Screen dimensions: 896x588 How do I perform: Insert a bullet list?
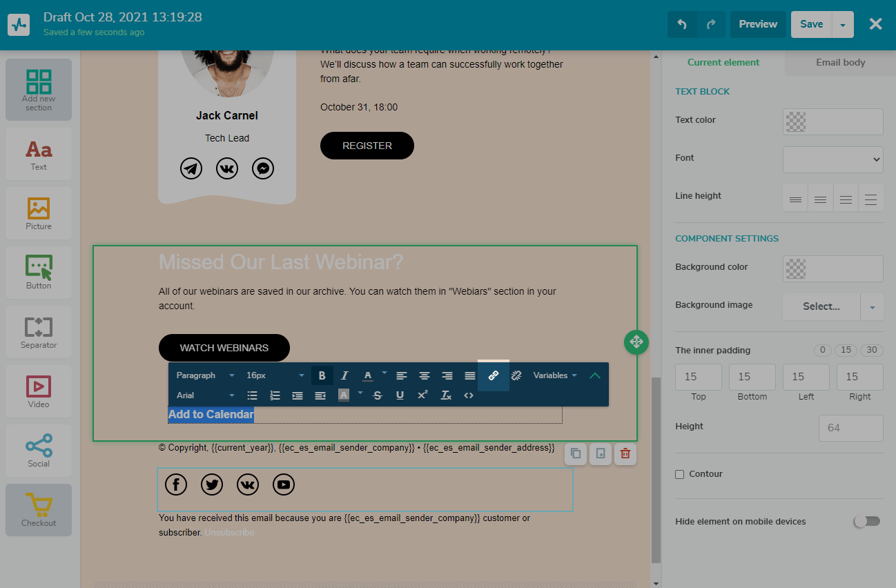click(x=252, y=395)
